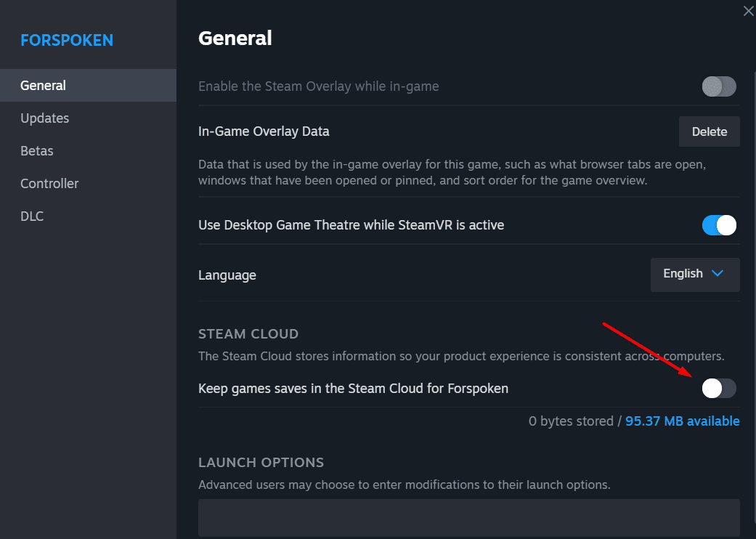Open the Betas section
The image size is (756, 539).
37,151
